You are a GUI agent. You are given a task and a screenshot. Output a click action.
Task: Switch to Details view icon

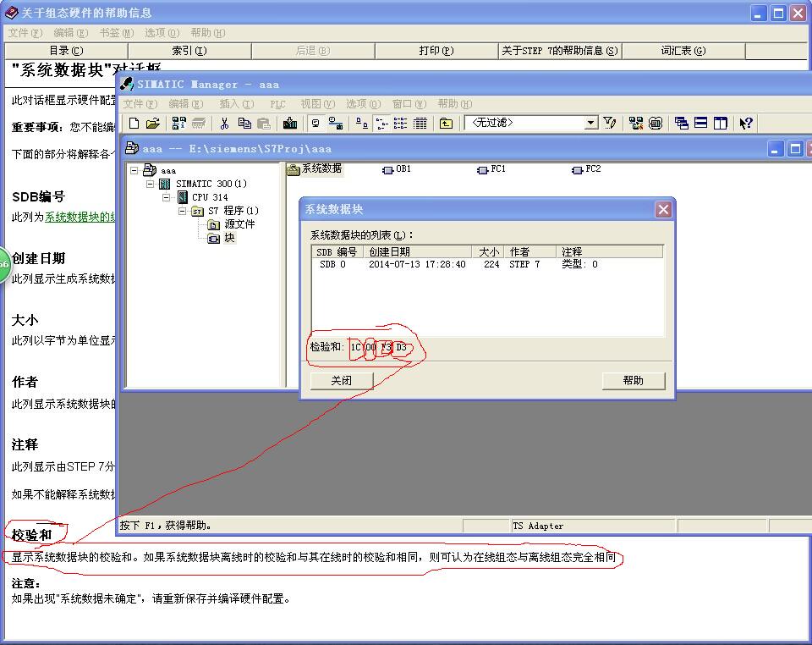[420, 124]
